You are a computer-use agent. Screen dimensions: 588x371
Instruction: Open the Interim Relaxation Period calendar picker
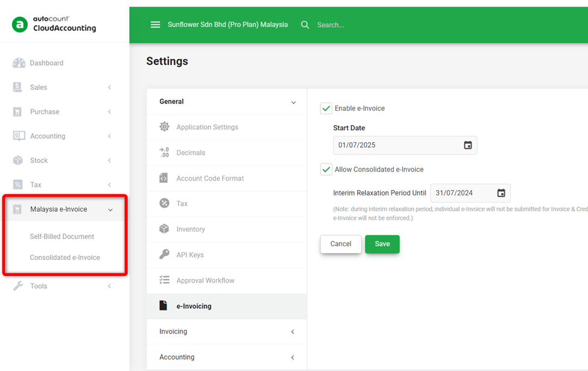click(x=501, y=193)
